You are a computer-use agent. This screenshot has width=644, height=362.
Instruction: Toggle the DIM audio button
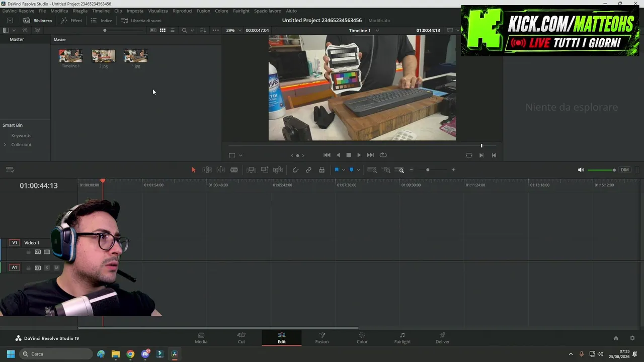point(625,170)
